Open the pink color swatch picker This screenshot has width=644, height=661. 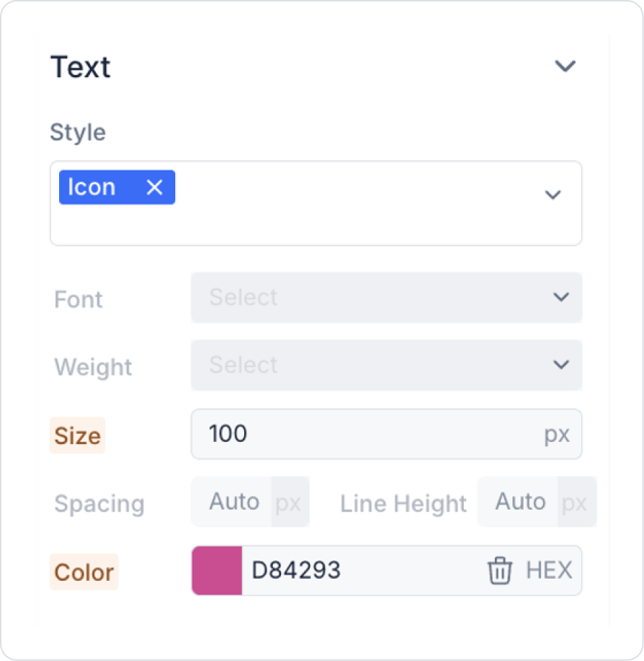217,570
